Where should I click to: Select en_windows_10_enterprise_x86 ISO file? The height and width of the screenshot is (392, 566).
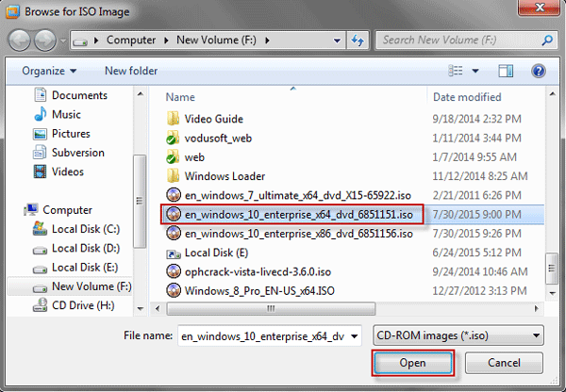click(290, 234)
